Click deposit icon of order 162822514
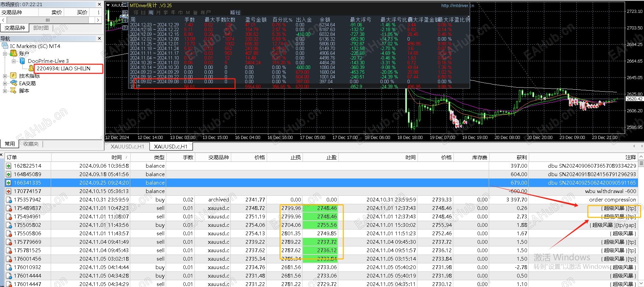644x287 pixels. pos(8,166)
